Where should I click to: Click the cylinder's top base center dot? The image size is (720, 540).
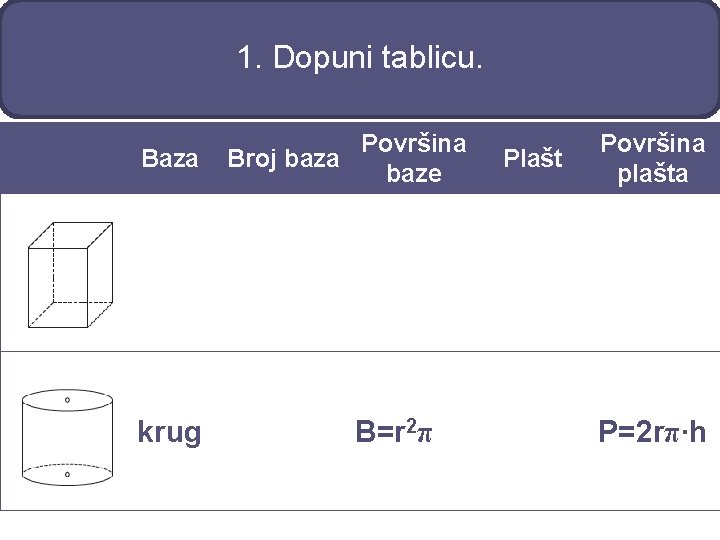[67, 399]
